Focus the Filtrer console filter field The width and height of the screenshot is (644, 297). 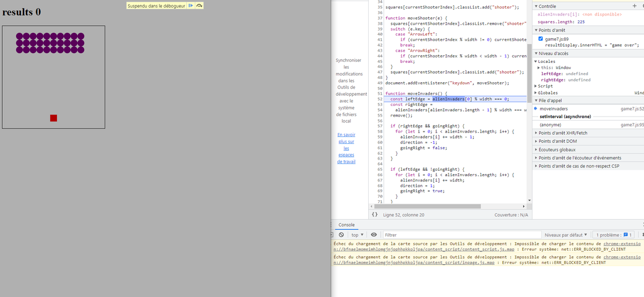(x=462, y=235)
